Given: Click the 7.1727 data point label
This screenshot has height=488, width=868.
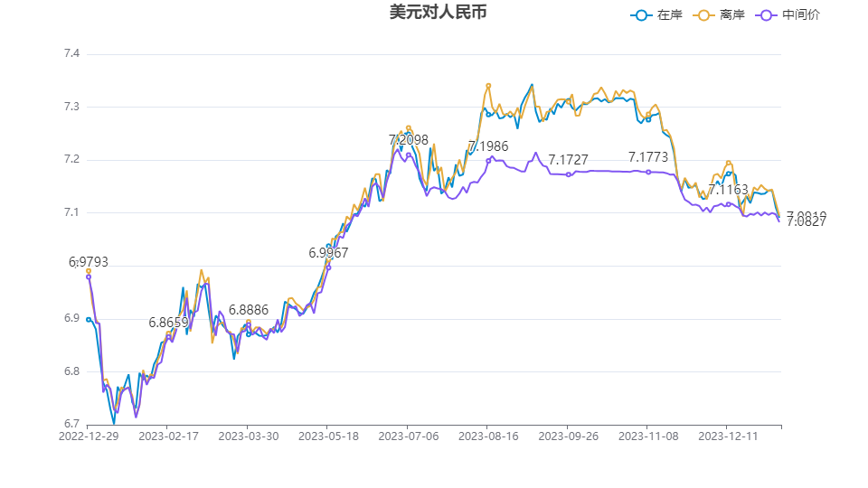Looking at the screenshot, I should (568, 160).
